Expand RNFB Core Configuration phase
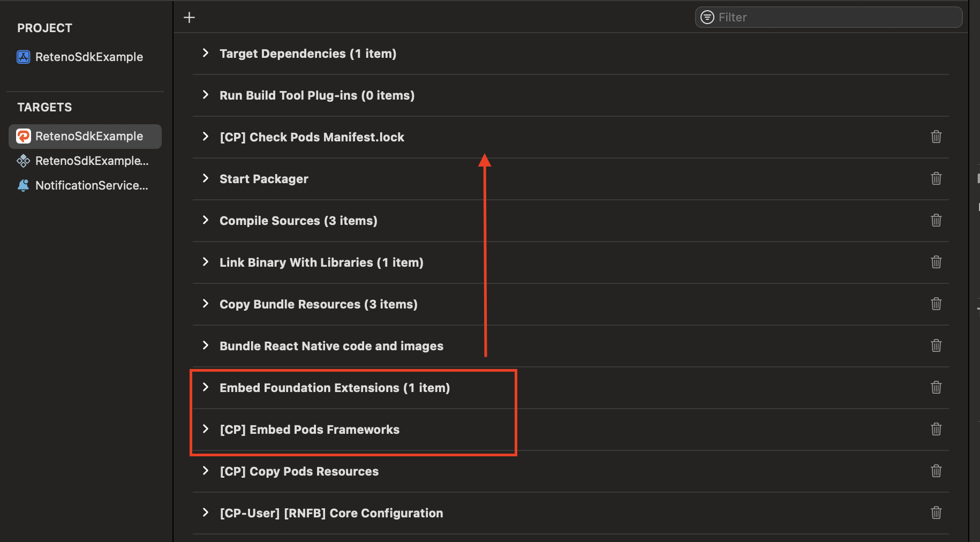The image size is (980, 542). tap(206, 513)
